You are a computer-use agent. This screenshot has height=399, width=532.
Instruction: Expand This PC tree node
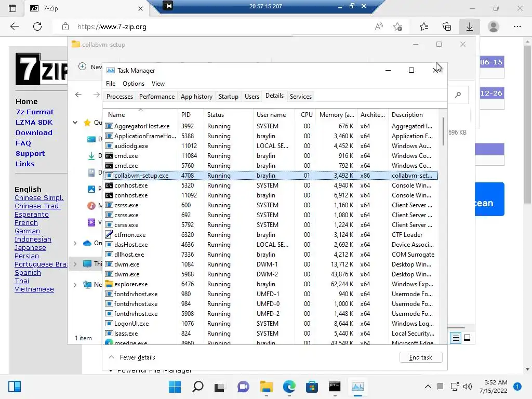coord(75,264)
